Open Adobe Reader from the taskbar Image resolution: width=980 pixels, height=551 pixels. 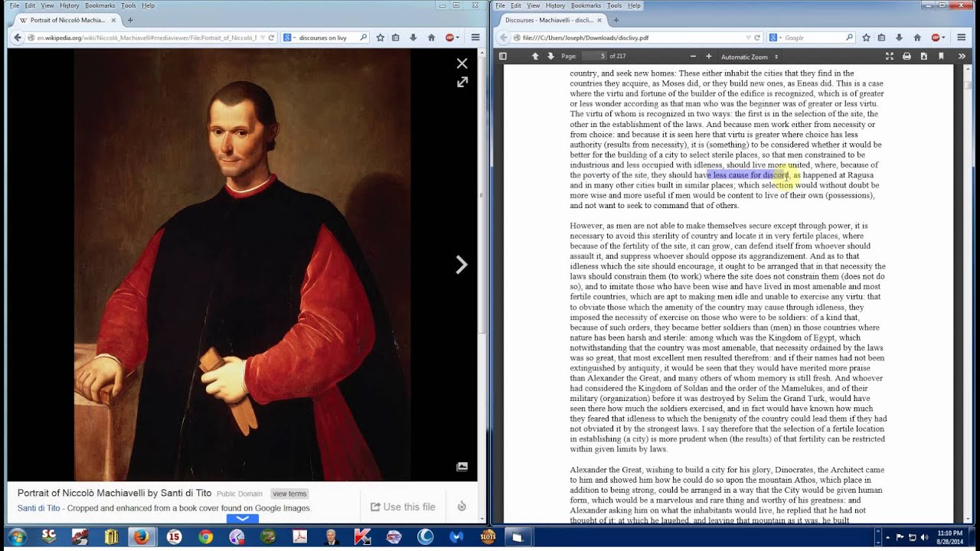(299, 536)
